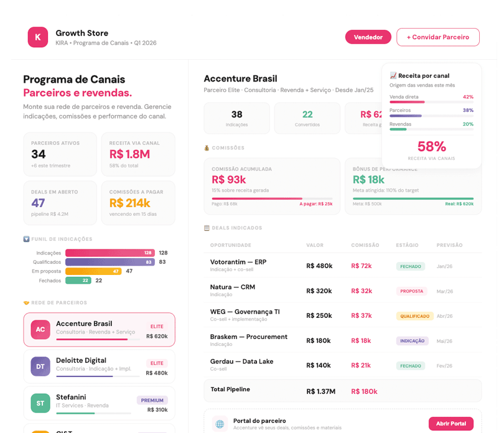504x433 pixels.
Task: Click the R$ 480k value for Votorantim
Action: pyautogui.click(x=319, y=266)
